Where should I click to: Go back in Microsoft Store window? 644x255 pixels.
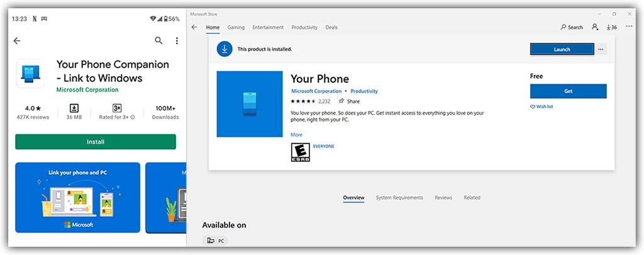click(194, 27)
